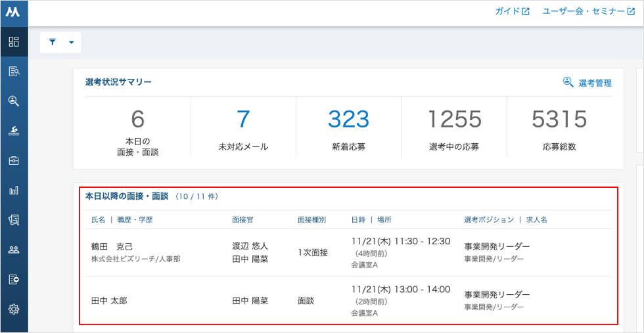Click the 7 未対応メール count
Viewport: 644px width, 333px height.
243,119
